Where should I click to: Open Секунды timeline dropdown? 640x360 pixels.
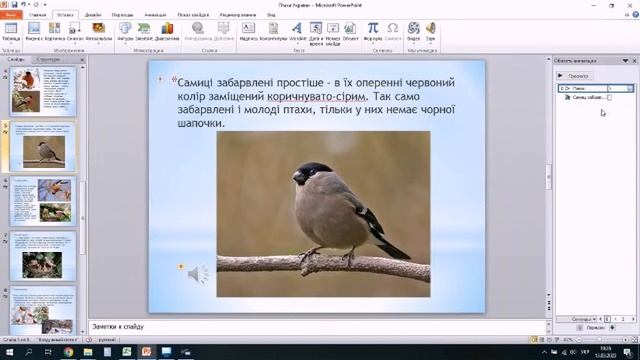pyautogui.click(x=584, y=319)
